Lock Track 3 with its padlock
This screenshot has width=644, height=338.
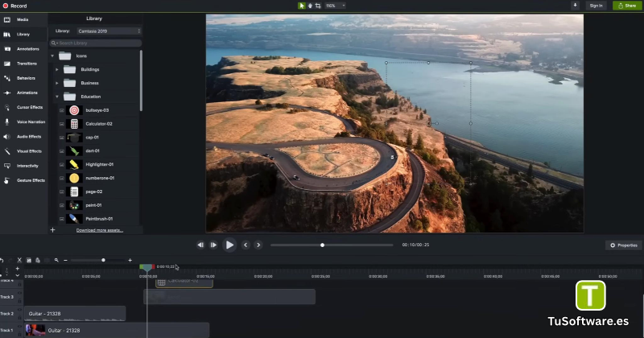[x=19, y=301]
